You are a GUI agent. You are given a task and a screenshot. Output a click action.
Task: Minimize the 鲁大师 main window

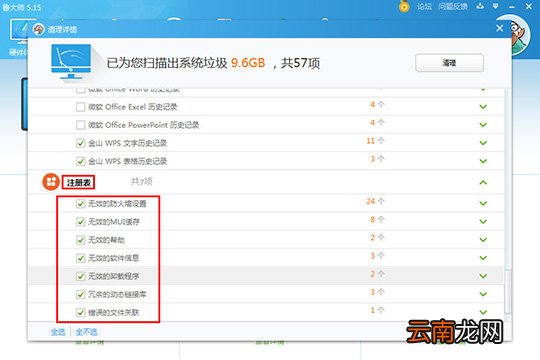(x=512, y=7)
